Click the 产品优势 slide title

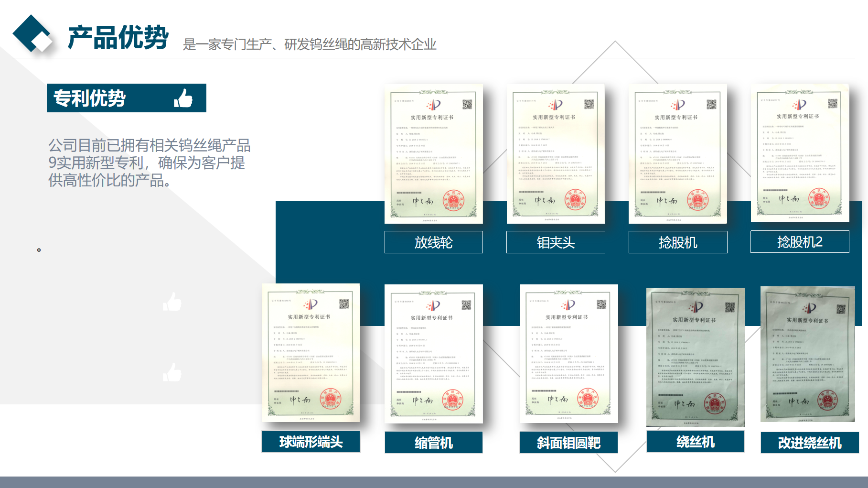coord(118,37)
